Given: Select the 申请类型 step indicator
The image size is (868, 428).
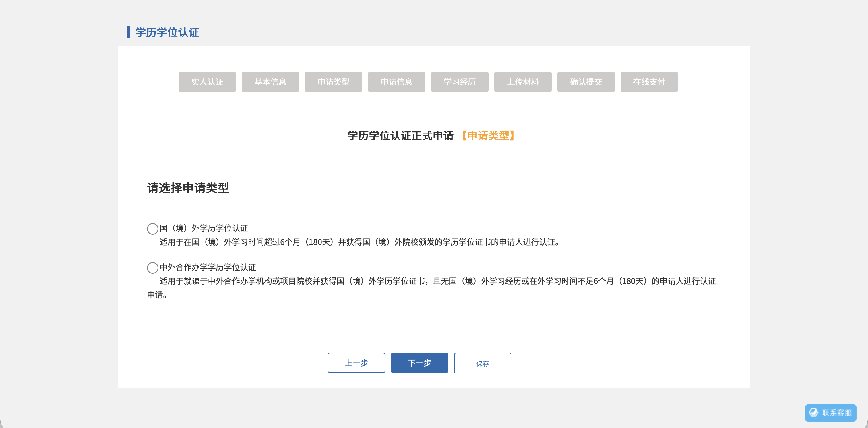Looking at the screenshot, I should click(x=333, y=82).
